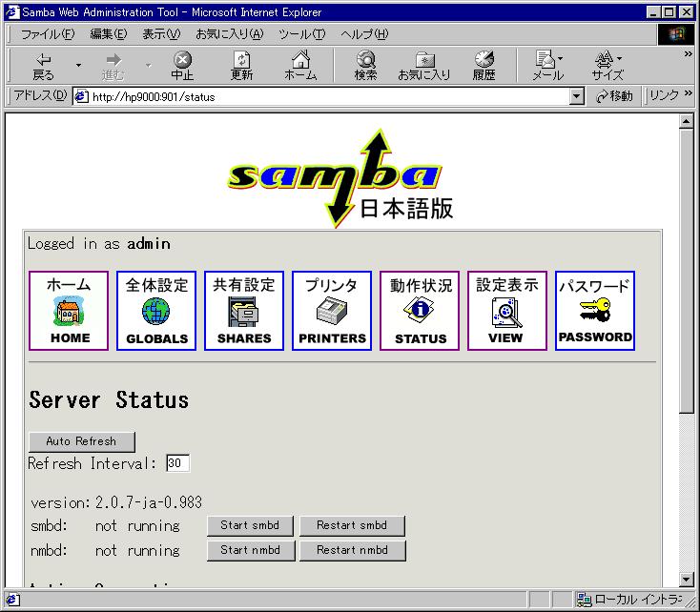Open the 表示(V) menu

(161, 34)
